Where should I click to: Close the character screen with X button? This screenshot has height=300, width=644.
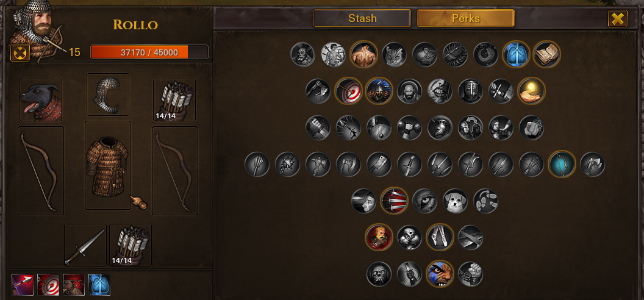pyautogui.click(x=617, y=18)
